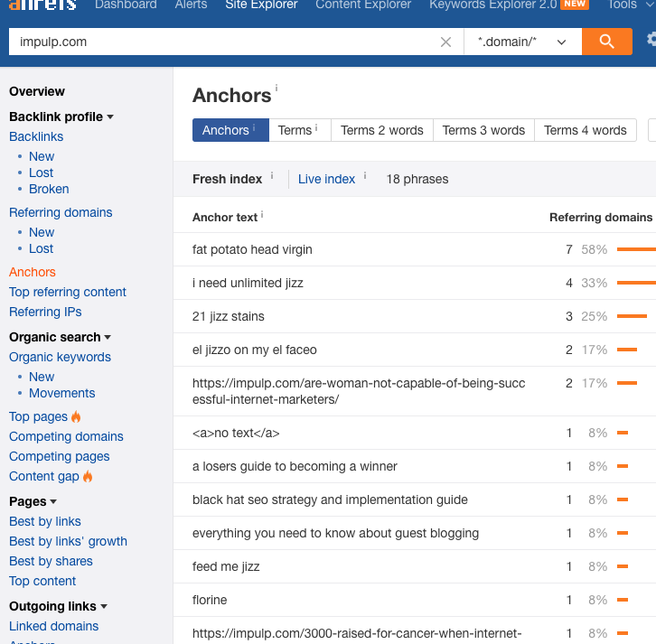Viewport: 656px width, 644px height.
Task: Switch to Terms 3 words tab
Action: coord(483,130)
